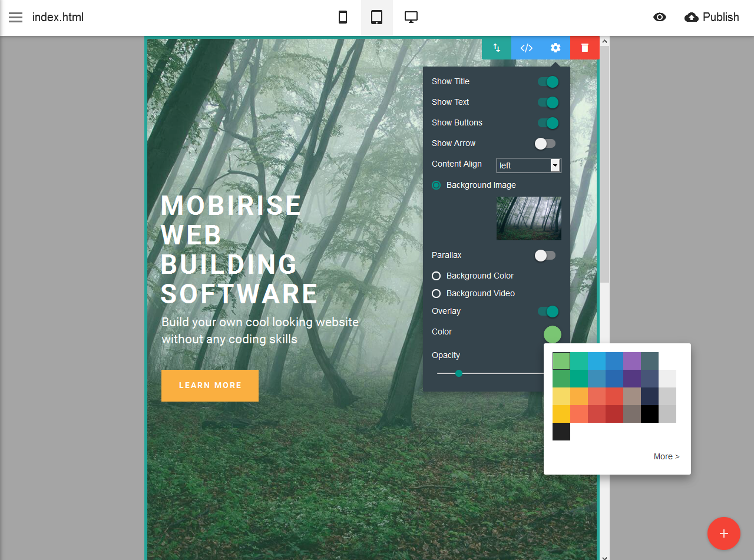Click the Opacity slider handle

click(459, 373)
